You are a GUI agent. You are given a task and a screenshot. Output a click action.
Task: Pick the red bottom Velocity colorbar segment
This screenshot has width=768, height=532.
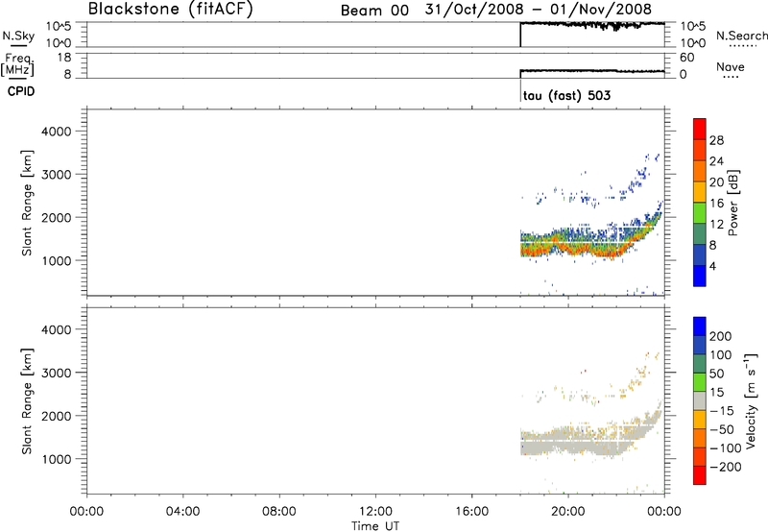pos(700,475)
